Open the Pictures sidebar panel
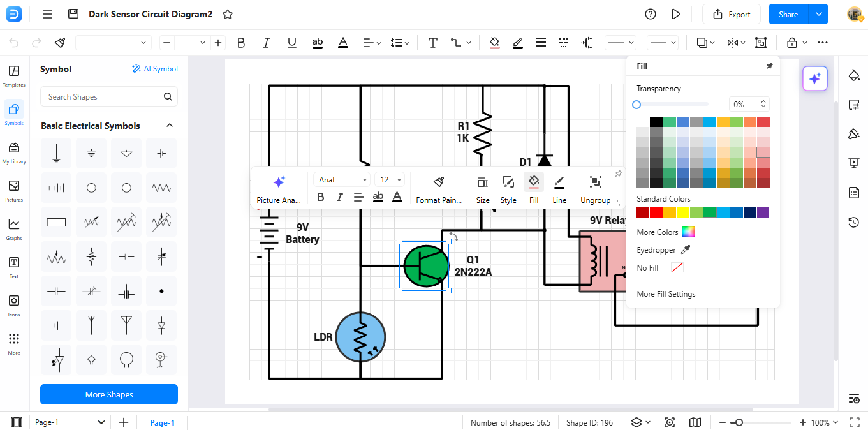This screenshot has height=430, width=868. click(x=14, y=191)
